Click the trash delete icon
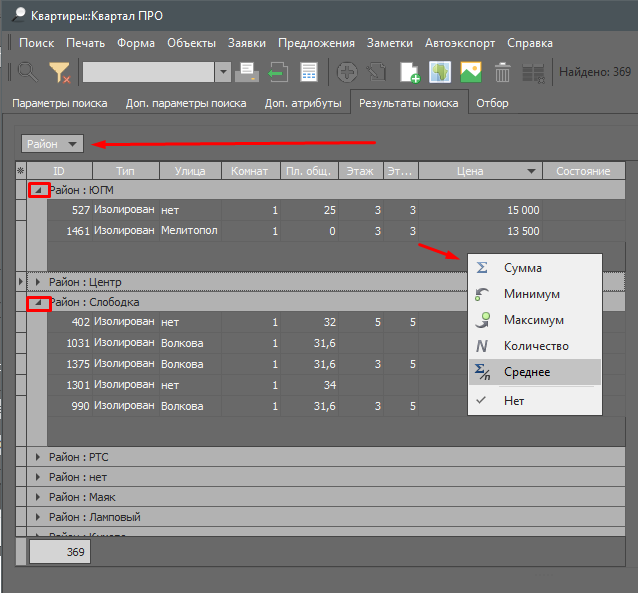Viewport: 638px width, 593px height. tap(503, 72)
